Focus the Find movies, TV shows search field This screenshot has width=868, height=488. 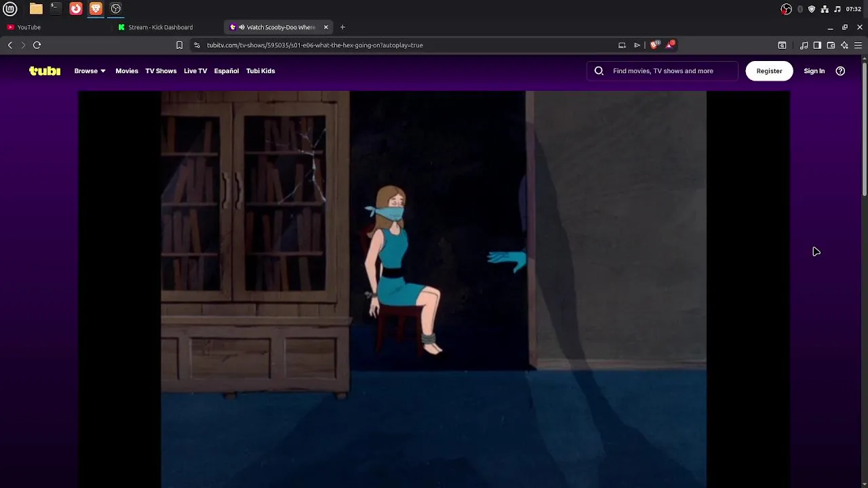tap(663, 70)
